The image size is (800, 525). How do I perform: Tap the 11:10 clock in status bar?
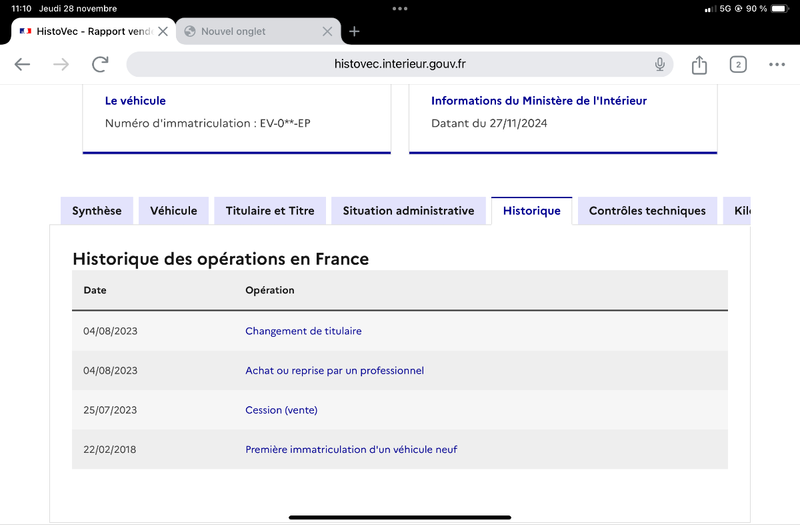pos(21,9)
